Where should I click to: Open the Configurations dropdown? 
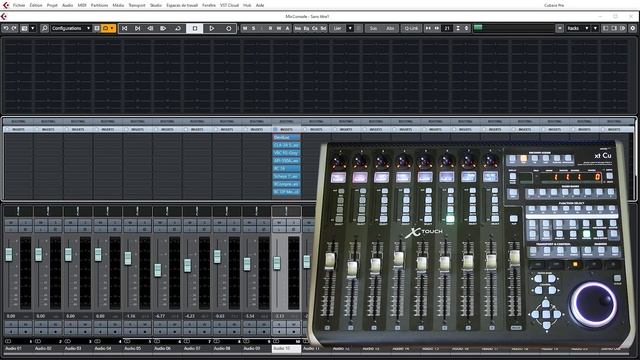click(x=71, y=28)
